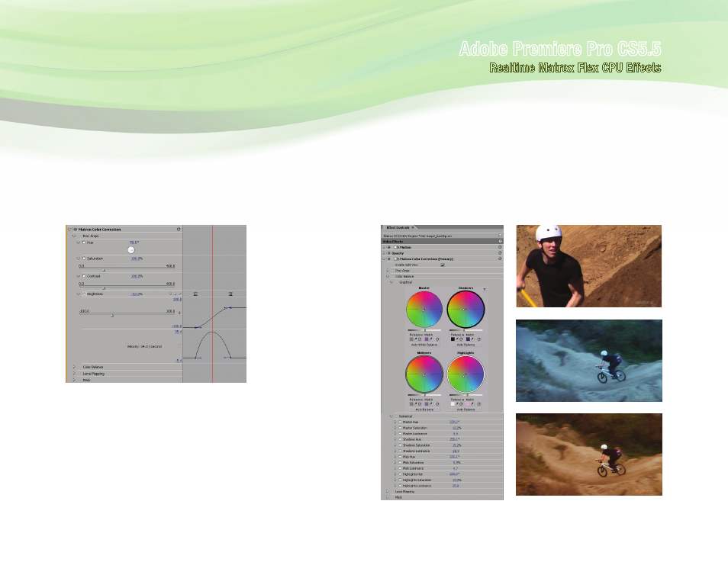Reset the Motion effect

tap(500, 247)
